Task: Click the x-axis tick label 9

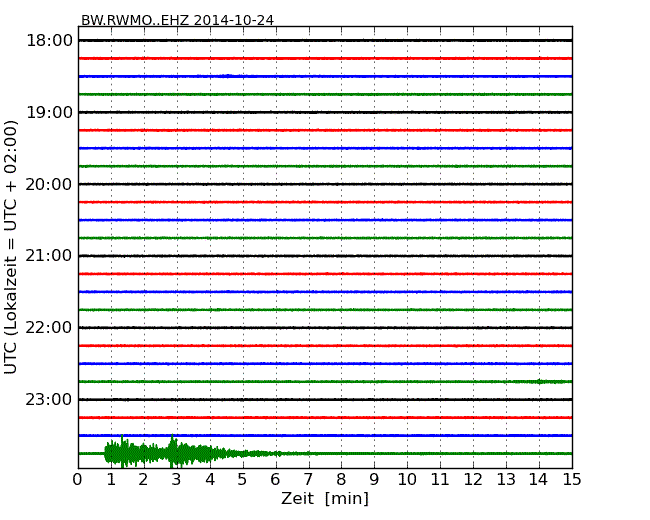Action: (x=374, y=480)
